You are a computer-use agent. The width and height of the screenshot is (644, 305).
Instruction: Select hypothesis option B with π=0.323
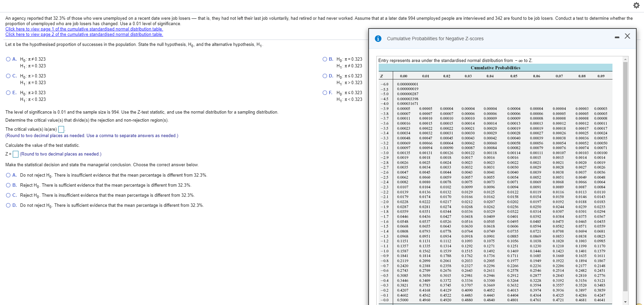pos(325,59)
